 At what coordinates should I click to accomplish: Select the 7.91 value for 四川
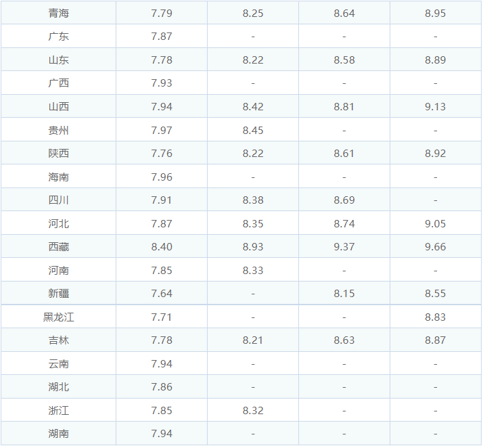tap(162, 200)
